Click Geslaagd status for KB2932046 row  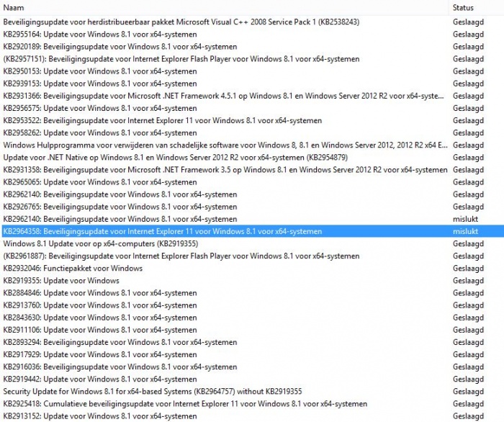(x=468, y=269)
